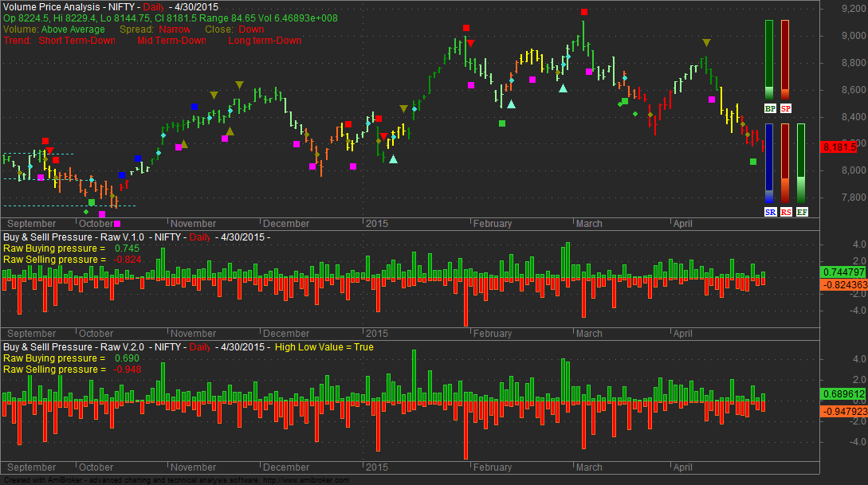The height and width of the screenshot is (485, 868).
Task: Click the red 8,181.5 last price tag
Action: pos(839,147)
